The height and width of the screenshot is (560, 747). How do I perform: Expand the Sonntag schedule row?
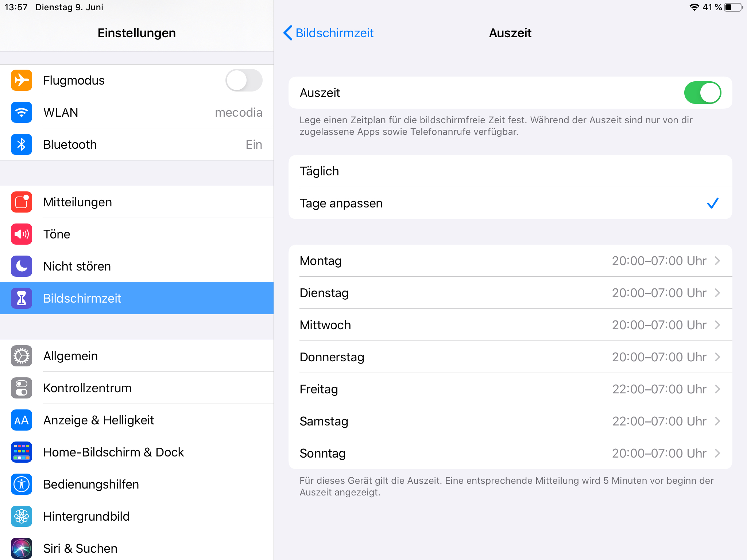pos(510,453)
